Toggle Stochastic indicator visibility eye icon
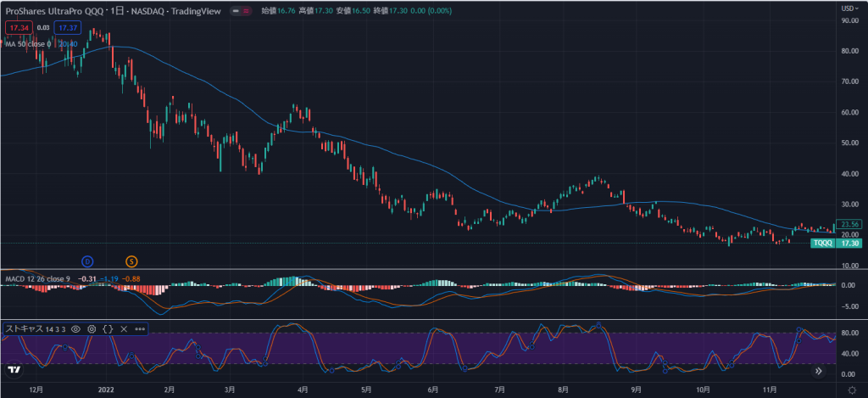 (75, 328)
